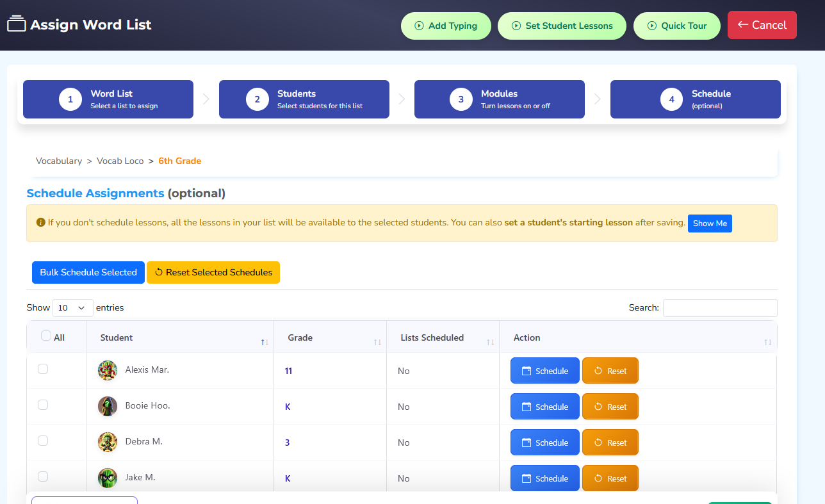825x504 pixels.
Task: Click Reset Selected Schedules button
Action: pos(213,272)
